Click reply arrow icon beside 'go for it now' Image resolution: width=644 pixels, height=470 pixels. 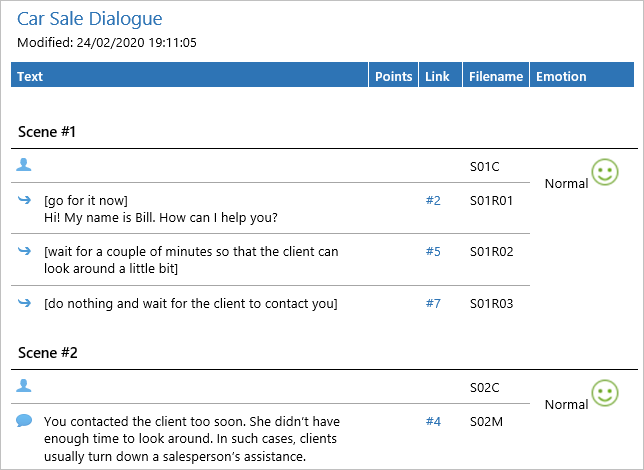[24, 200]
